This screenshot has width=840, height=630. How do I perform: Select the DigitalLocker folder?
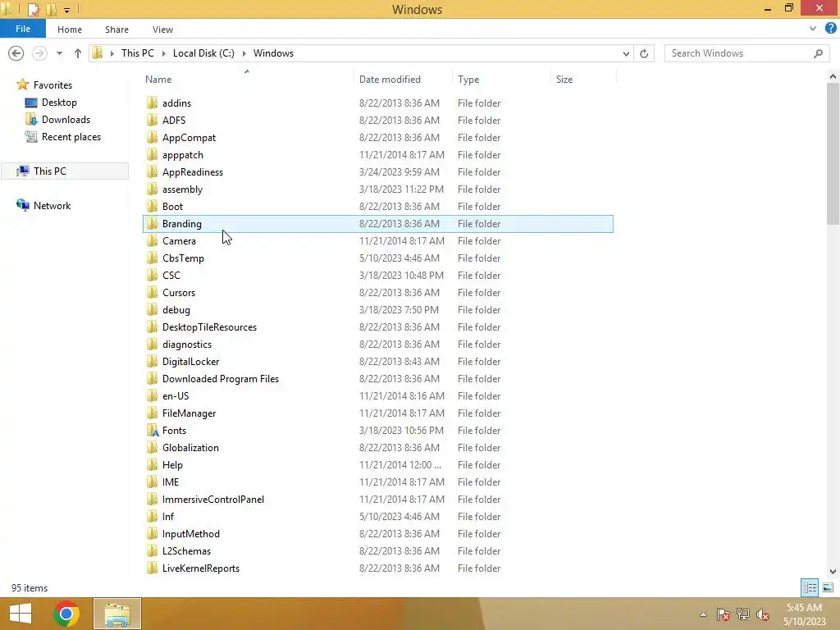[378, 362]
